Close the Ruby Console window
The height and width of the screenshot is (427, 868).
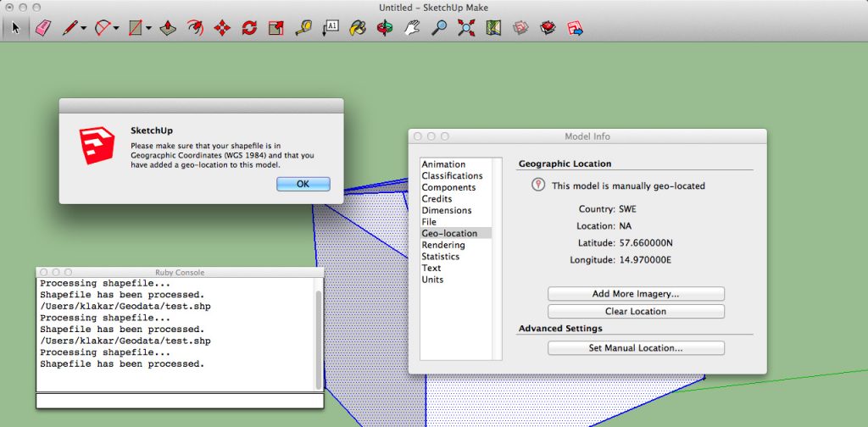point(43,272)
